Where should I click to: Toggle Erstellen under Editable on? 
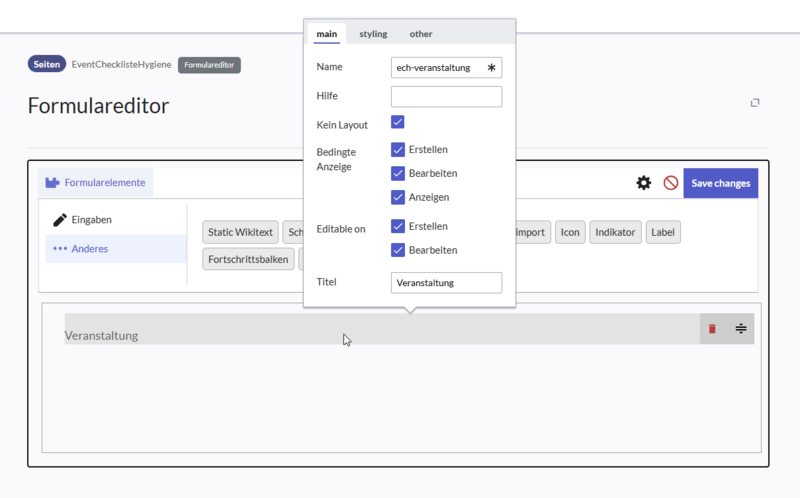397,226
